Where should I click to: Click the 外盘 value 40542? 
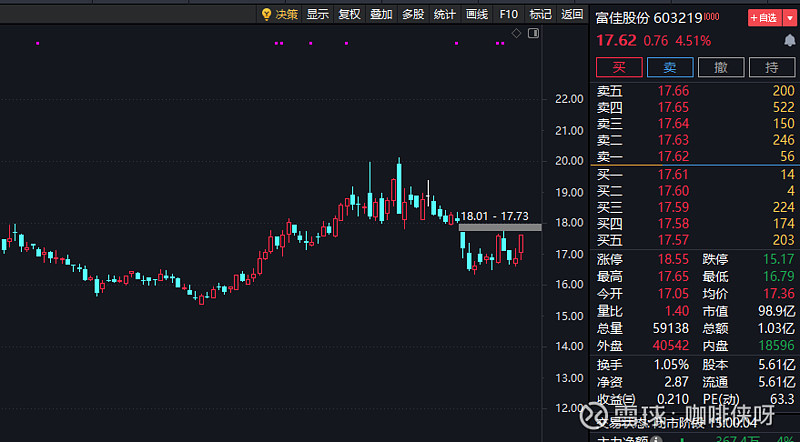tap(670, 346)
